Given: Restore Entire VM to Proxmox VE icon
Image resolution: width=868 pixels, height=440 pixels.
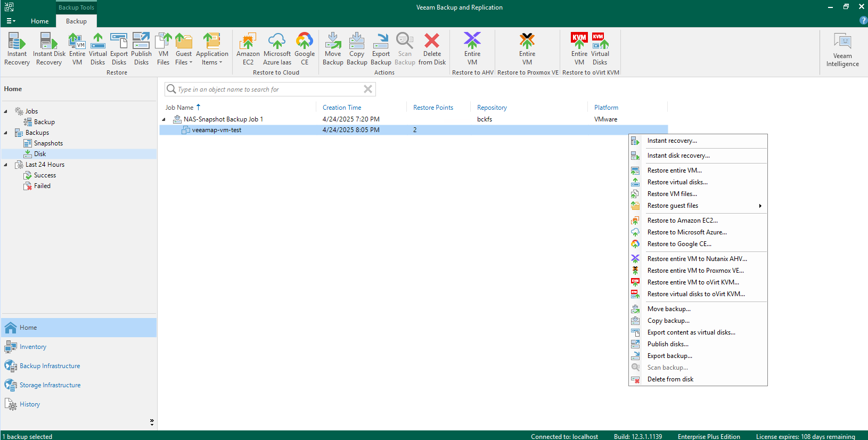Looking at the screenshot, I should [527, 49].
